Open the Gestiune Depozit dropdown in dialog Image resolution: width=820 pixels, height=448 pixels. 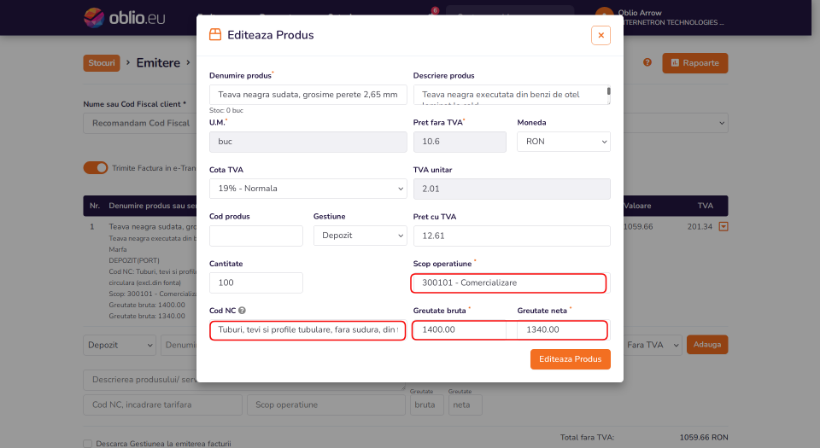click(x=360, y=235)
